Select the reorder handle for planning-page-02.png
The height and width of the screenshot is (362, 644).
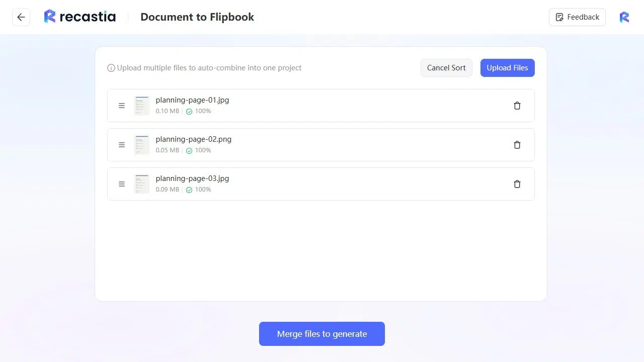tap(121, 145)
